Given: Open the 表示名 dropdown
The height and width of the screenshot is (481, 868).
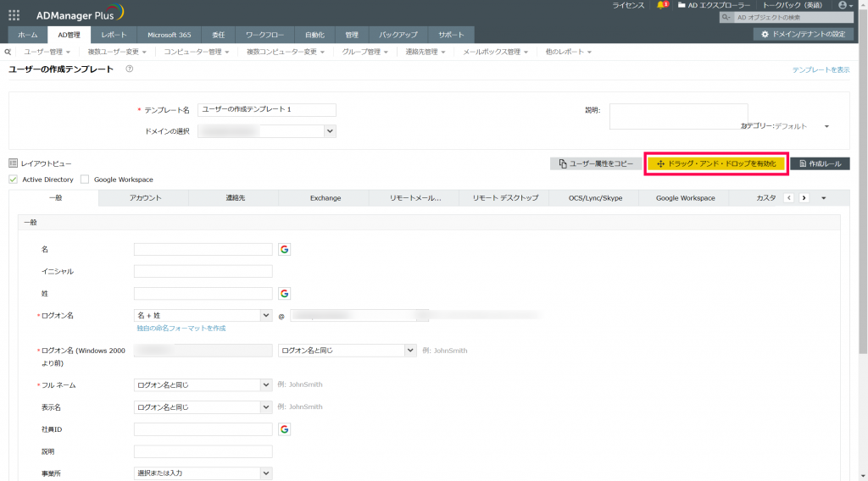Looking at the screenshot, I should pyautogui.click(x=203, y=407).
